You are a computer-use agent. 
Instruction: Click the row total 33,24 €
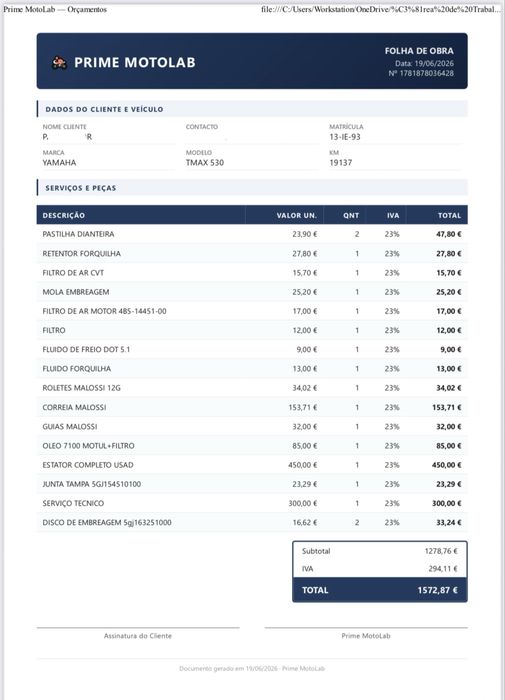[x=449, y=522]
